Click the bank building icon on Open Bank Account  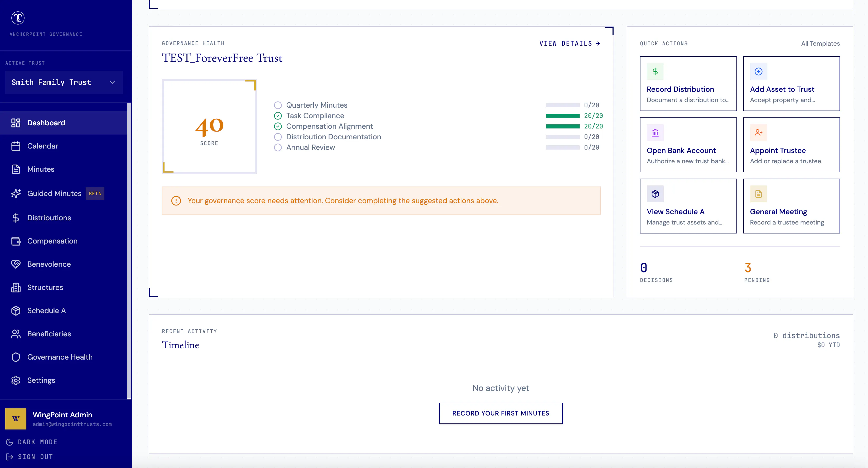(x=655, y=133)
